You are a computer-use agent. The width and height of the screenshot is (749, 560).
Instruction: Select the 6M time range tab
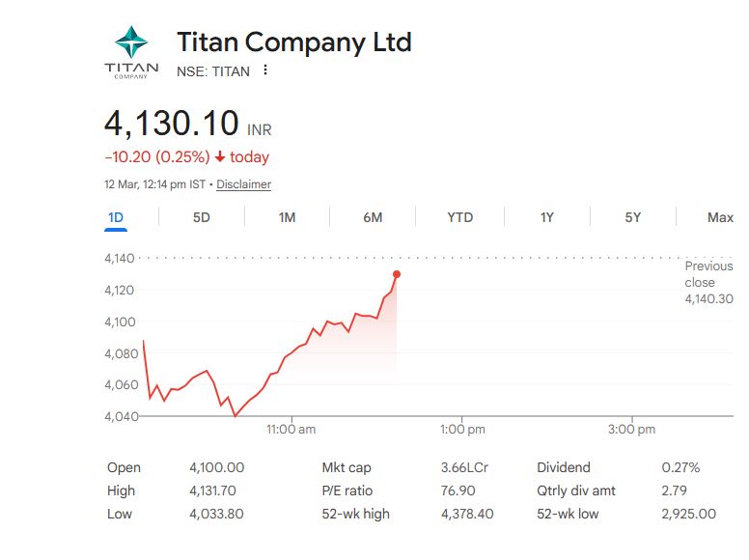click(x=373, y=217)
